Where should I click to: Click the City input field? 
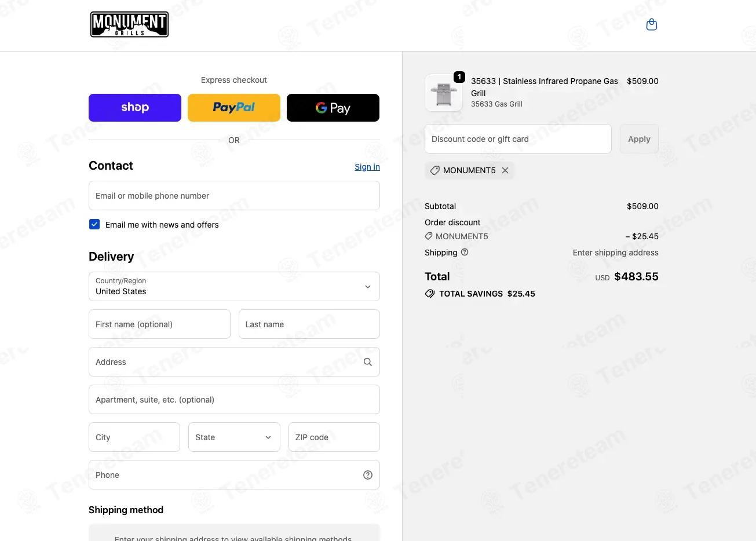(134, 437)
